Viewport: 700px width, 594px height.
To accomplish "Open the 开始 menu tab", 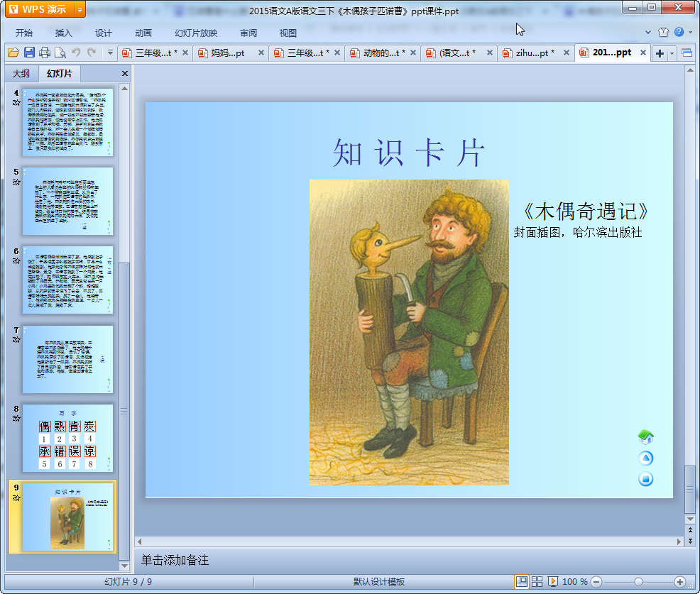I will pyautogui.click(x=23, y=33).
